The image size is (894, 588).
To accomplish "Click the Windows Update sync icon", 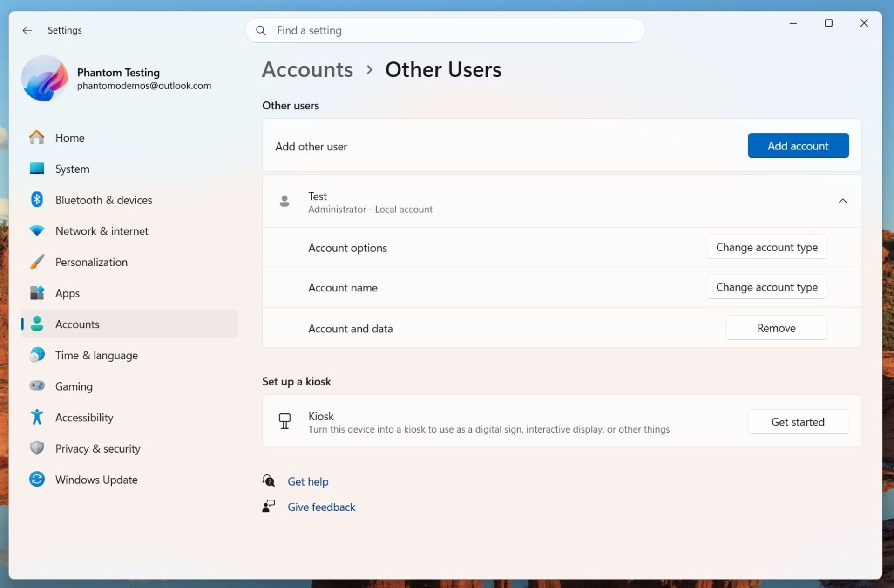I will coord(37,479).
